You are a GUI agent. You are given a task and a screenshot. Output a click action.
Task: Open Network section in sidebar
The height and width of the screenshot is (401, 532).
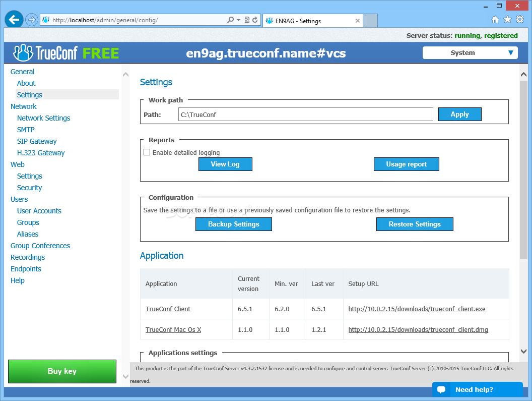(23, 106)
